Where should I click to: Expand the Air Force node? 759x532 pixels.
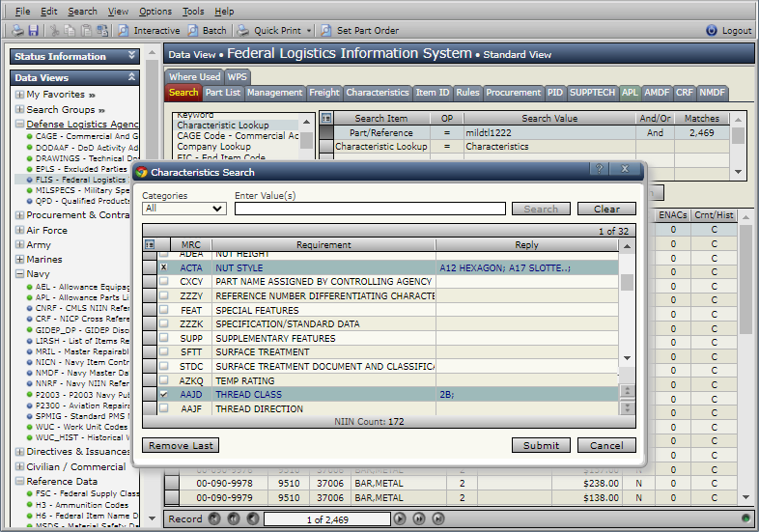[x=20, y=230]
